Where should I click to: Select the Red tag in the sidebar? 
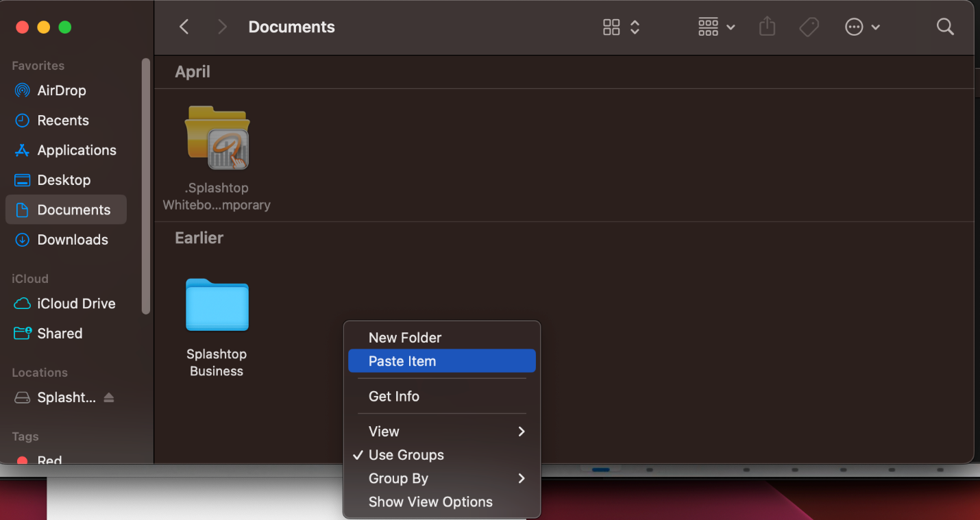[x=47, y=460]
